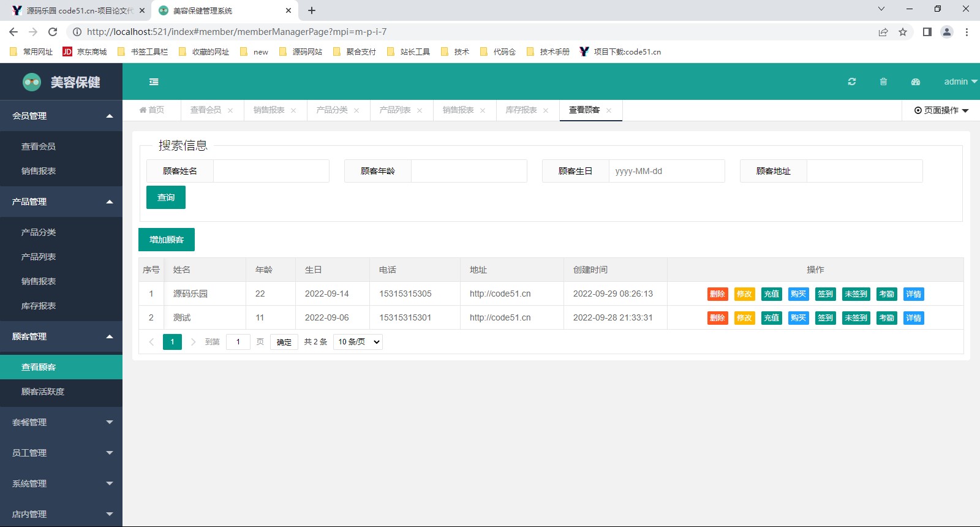Open 销售报表 under 会员管理
980x527 pixels.
[61, 171]
